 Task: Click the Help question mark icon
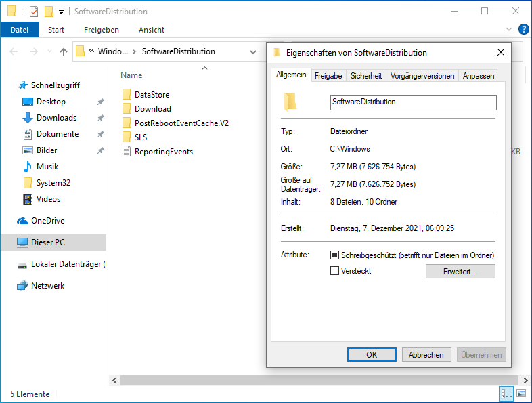point(523,29)
